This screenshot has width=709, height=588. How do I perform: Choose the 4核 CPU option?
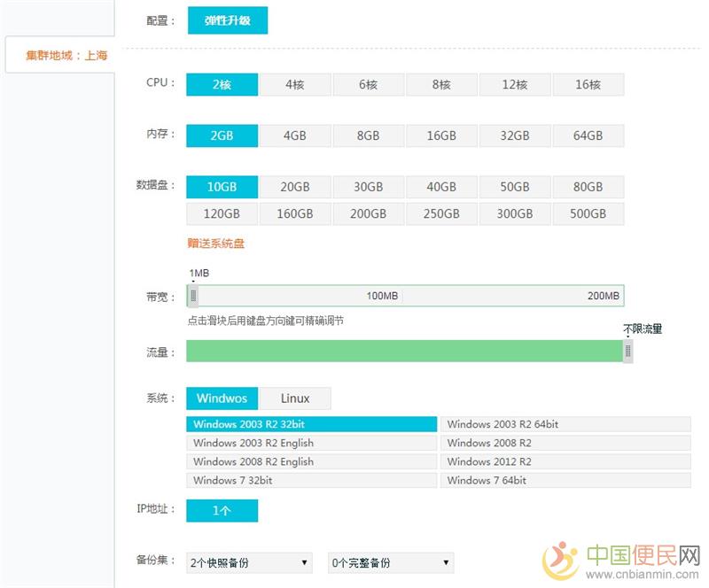pyautogui.click(x=295, y=84)
